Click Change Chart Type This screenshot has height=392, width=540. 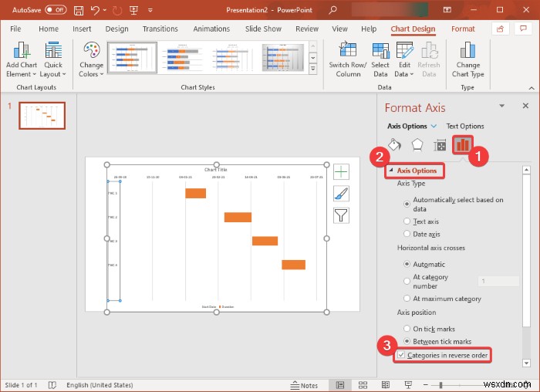click(467, 59)
